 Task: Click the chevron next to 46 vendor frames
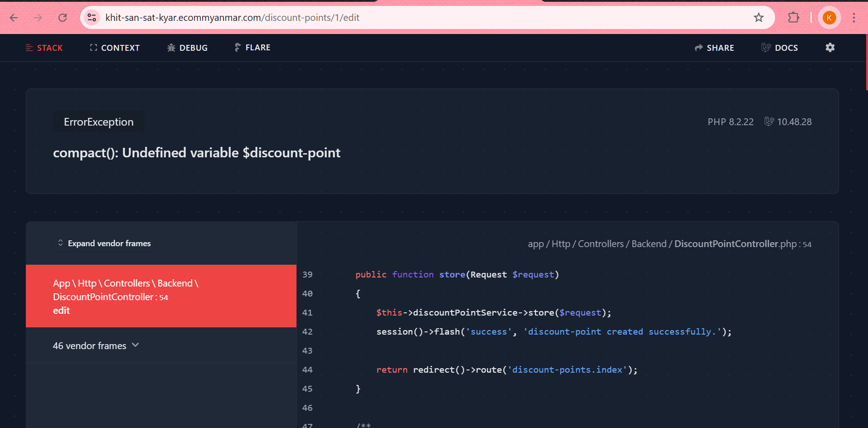pos(135,345)
